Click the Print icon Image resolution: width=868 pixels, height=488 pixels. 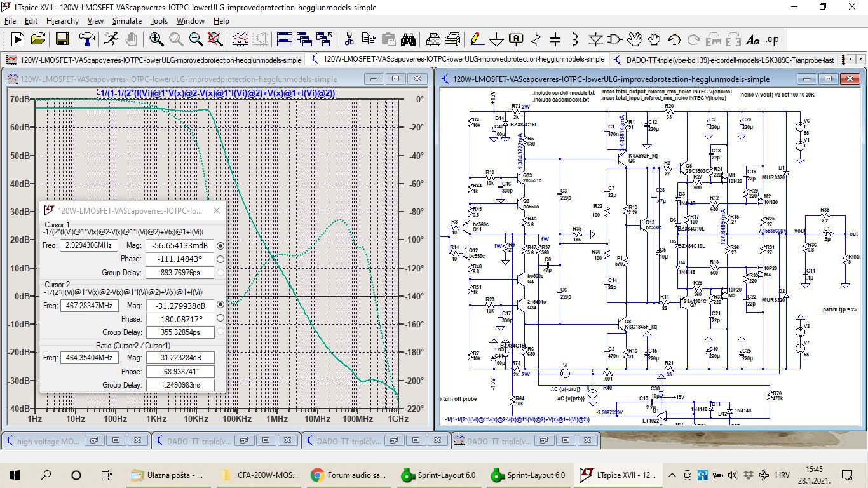click(x=433, y=39)
